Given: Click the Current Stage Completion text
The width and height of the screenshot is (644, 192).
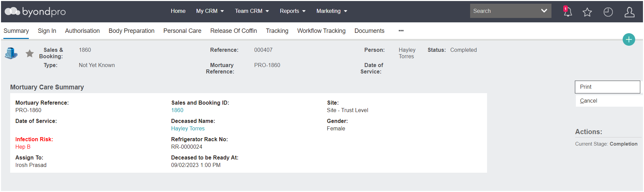Looking at the screenshot, I should 606,144.
